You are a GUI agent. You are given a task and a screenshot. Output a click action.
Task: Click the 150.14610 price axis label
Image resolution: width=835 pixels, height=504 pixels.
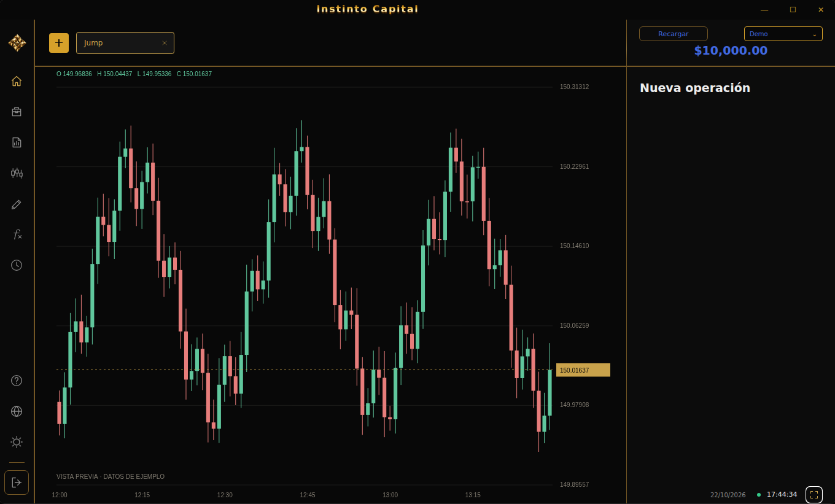575,246
